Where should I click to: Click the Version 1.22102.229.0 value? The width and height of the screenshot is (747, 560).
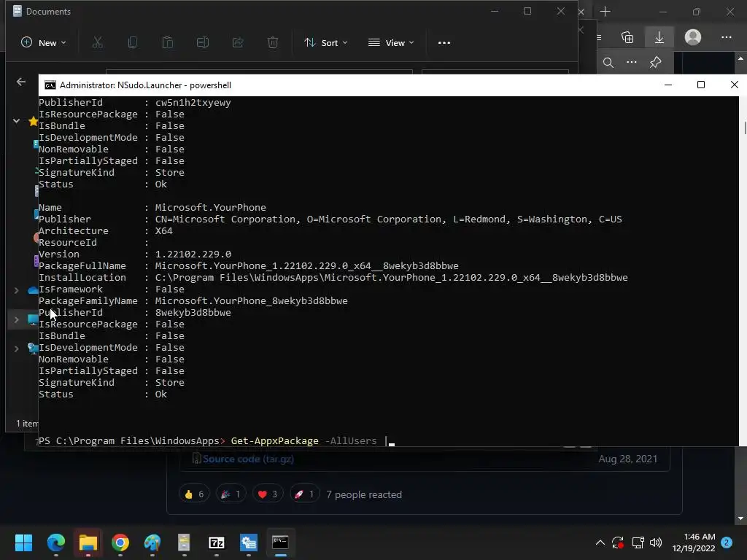193,254
